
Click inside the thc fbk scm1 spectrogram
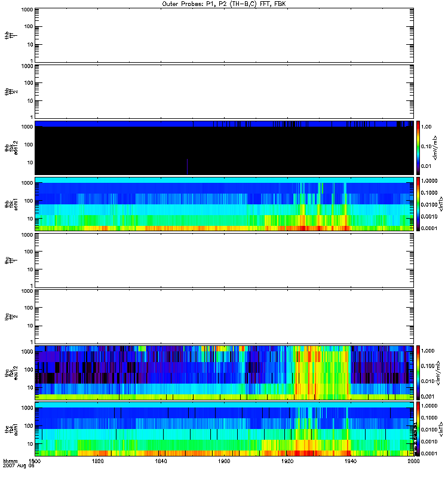click(x=224, y=429)
